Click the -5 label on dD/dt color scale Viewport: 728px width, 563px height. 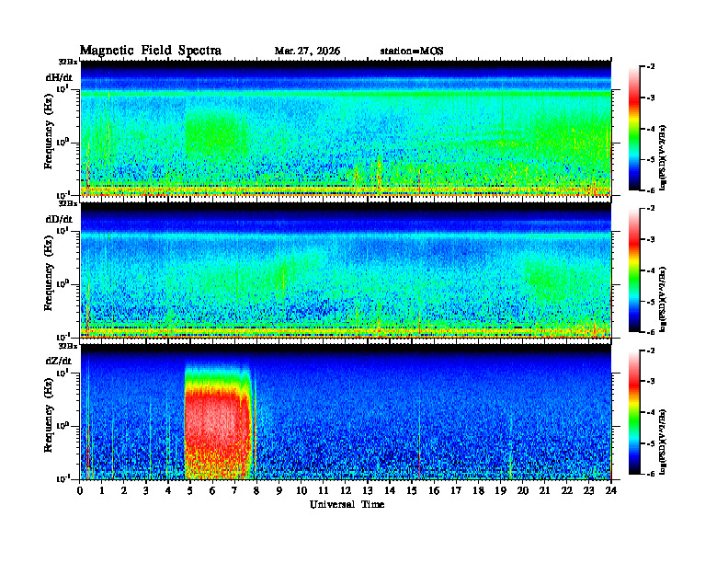(650, 302)
